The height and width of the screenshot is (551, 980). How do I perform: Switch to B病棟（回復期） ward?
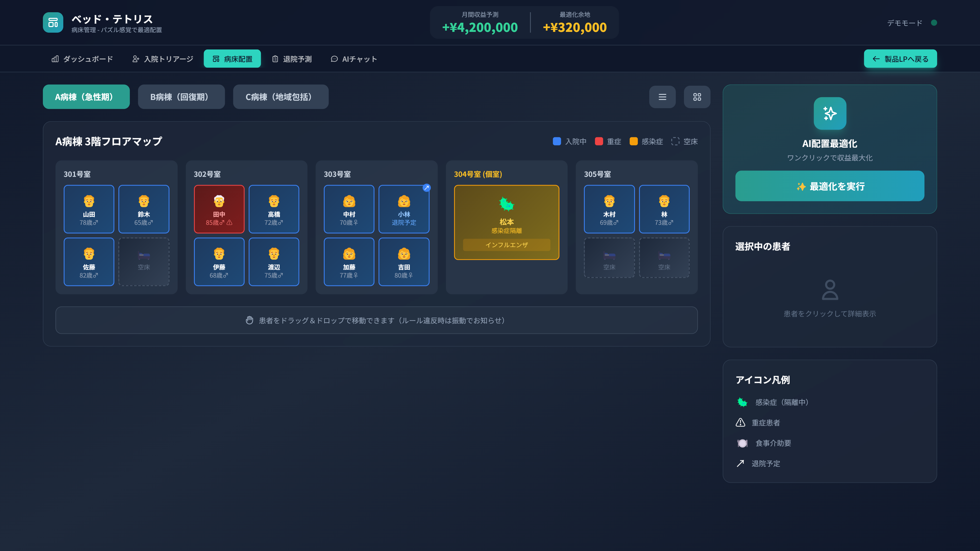coord(181,97)
